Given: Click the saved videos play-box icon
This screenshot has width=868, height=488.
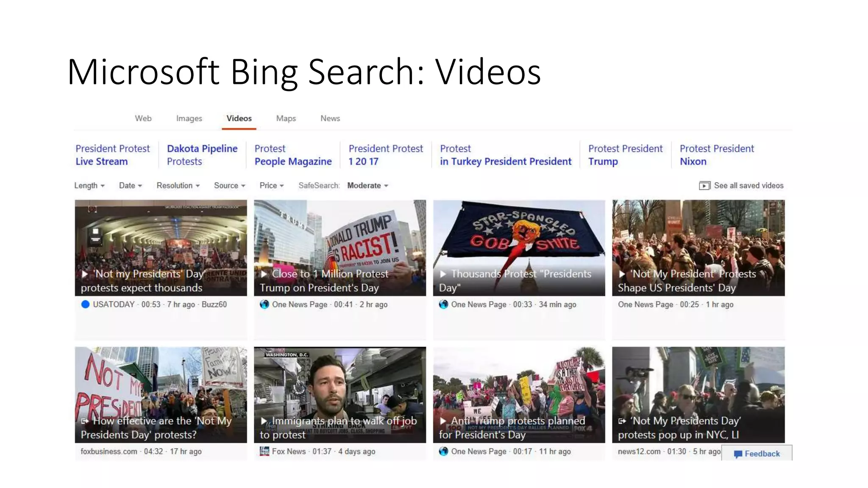Looking at the screenshot, I should [x=704, y=186].
